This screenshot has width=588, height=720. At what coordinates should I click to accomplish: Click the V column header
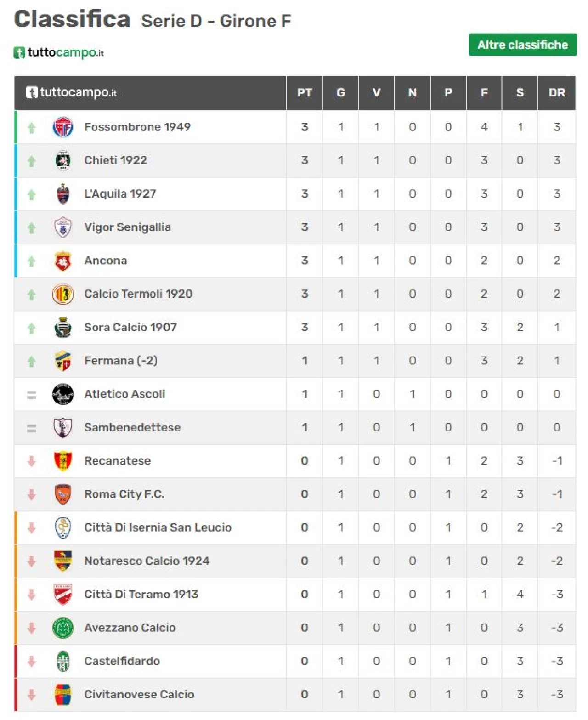coord(377,93)
